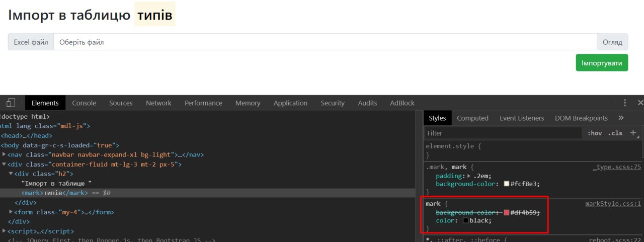Open the _type.scss:75 source link
The width and height of the screenshot is (644, 242).
pyautogui.click(x=616, y=167)
